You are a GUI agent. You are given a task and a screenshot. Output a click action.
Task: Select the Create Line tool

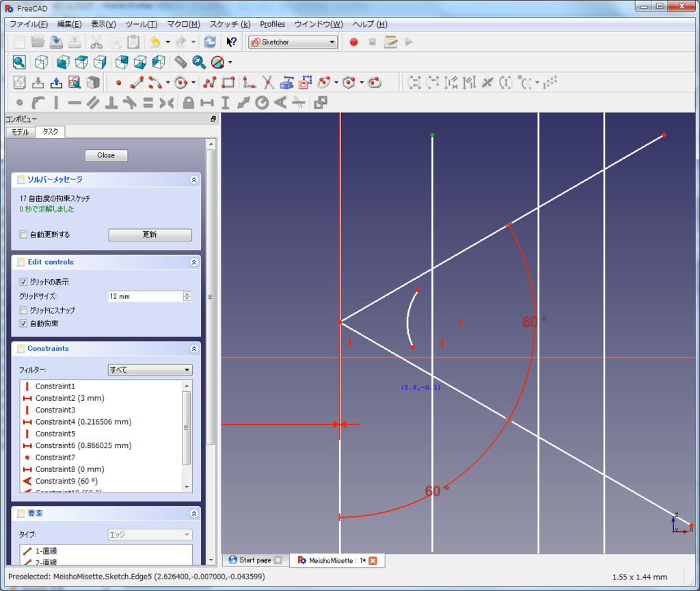point(137,83)
